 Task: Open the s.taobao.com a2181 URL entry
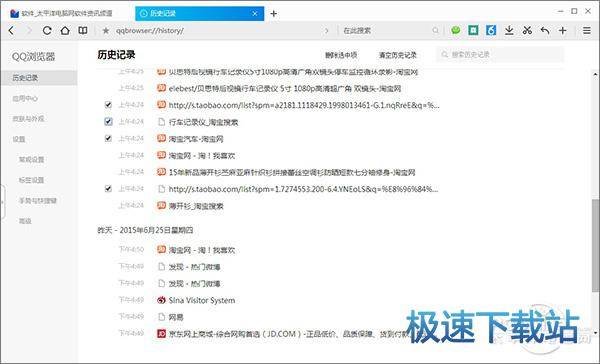(x=304, y=105)
